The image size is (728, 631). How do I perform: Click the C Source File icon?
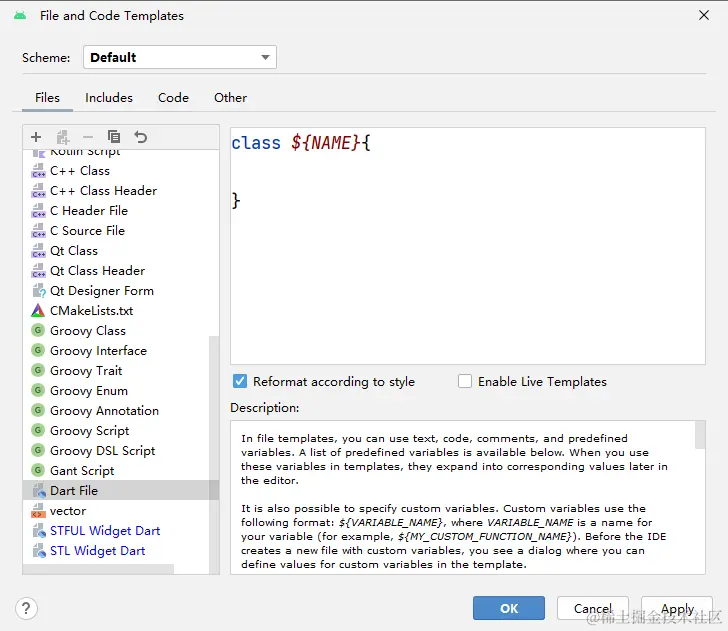[38, 231]
